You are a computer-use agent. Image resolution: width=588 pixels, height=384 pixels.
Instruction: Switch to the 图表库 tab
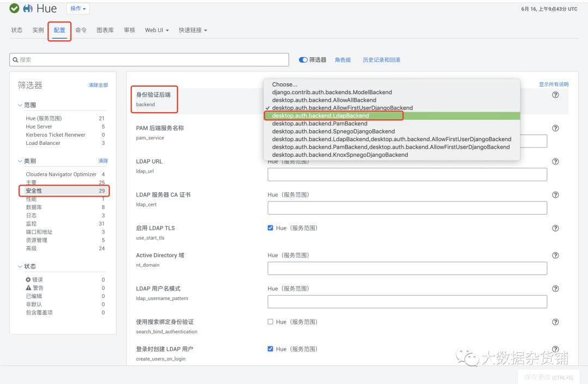click(106, 30)
